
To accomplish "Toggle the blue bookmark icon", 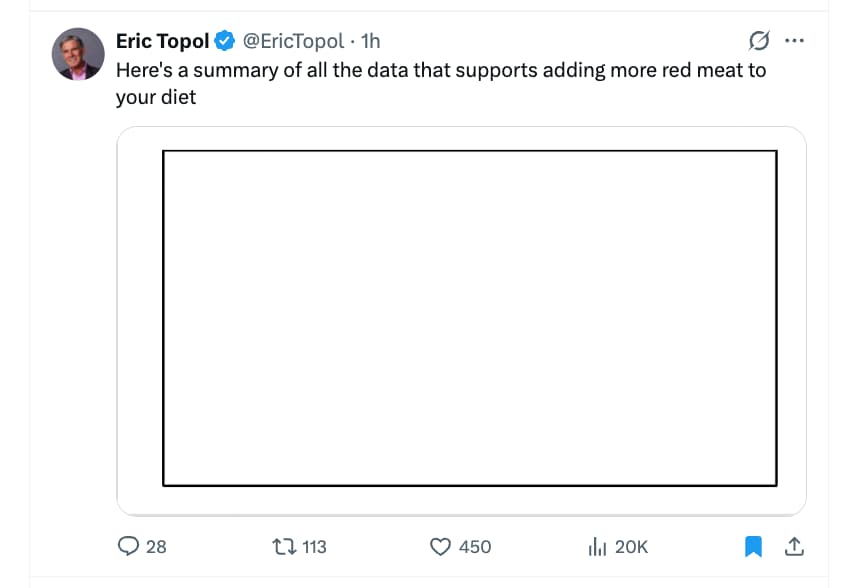I will tap(754, 547).
